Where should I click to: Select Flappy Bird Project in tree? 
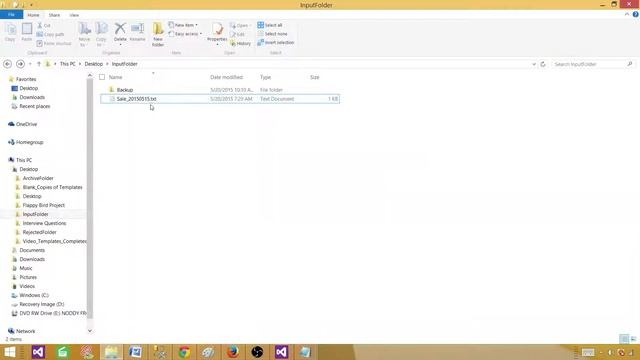click(43, 205)
